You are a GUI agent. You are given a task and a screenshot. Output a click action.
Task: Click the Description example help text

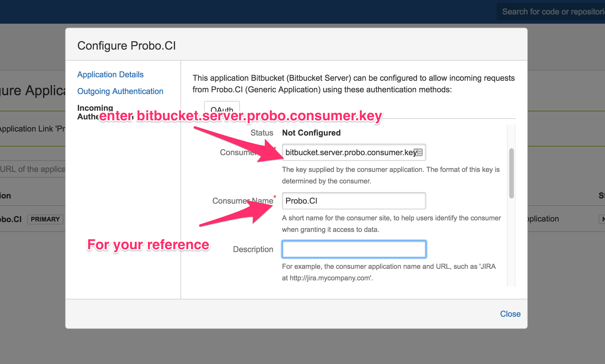click(388, 272)
